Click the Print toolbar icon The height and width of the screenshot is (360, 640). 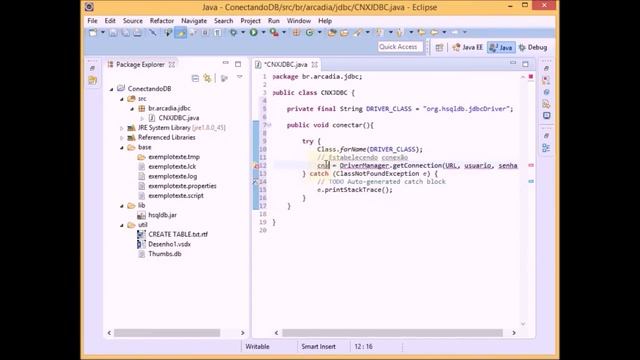coord(138,33)
